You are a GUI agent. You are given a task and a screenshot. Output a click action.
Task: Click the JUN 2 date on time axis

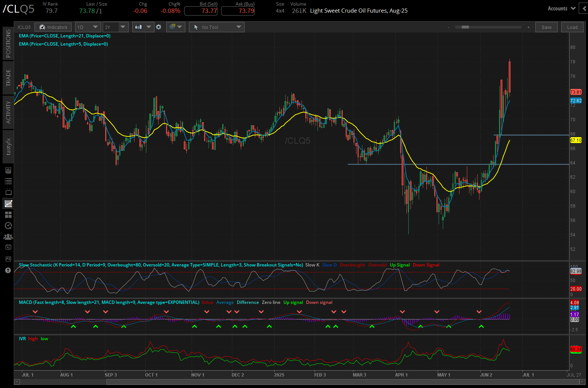[486, 375]
